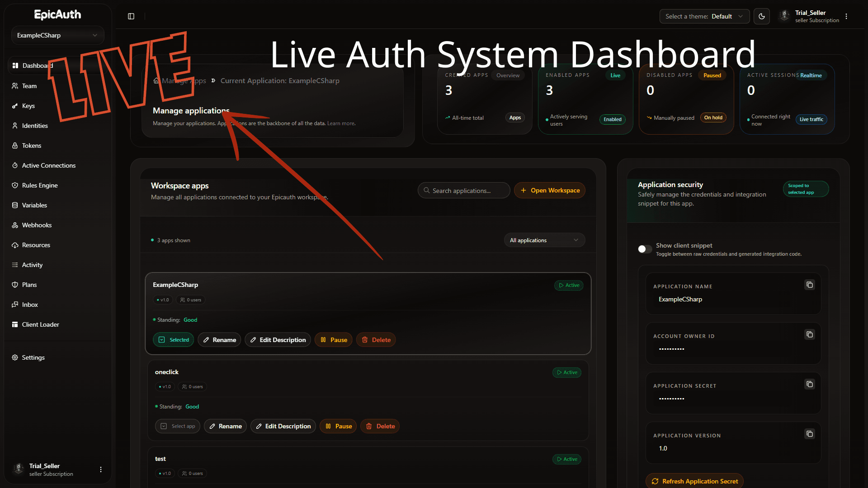Go to Rules Engine page
The image size is (868, 488).
[x=40, y=185]
